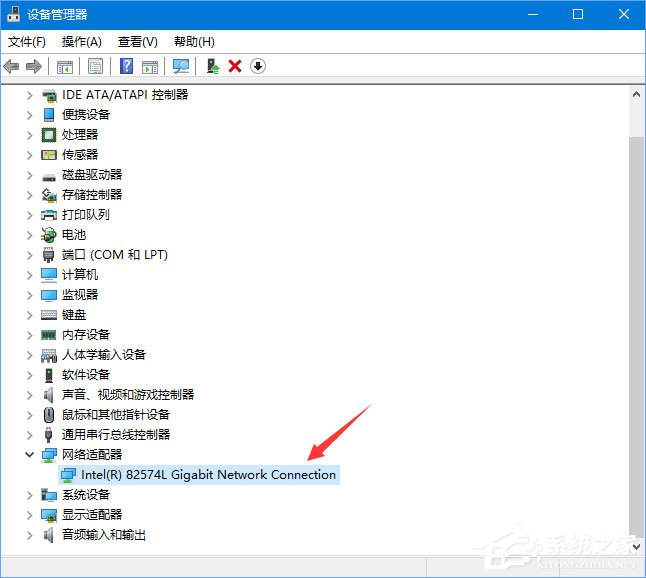Expand the 人体学输入设备 category

pos(30,355)
